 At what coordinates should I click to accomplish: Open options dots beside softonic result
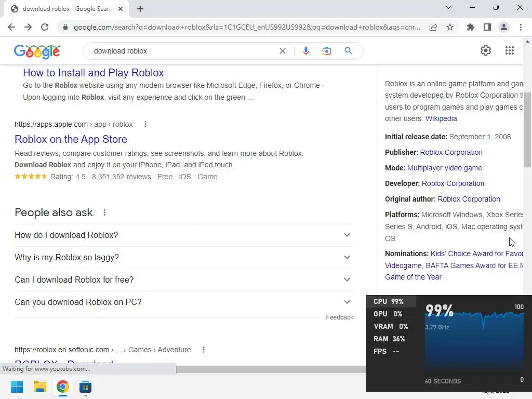pyautogui.click(x=203, y=350)
